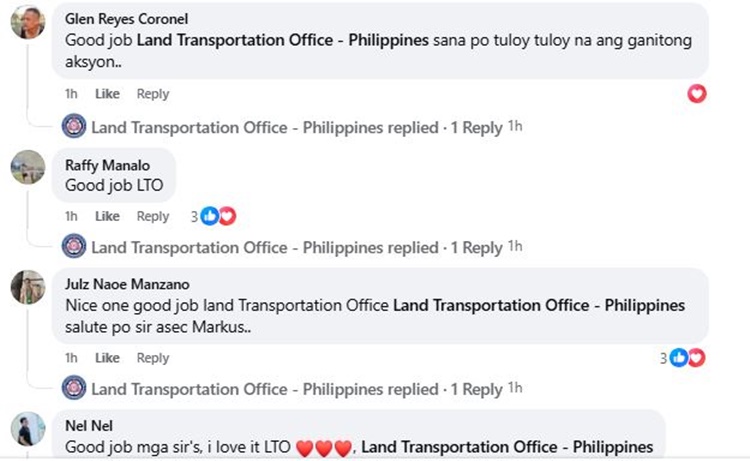Click Glen Reyes Coronel's profile picture
The image size is (750, 461).
coord(27,22)
